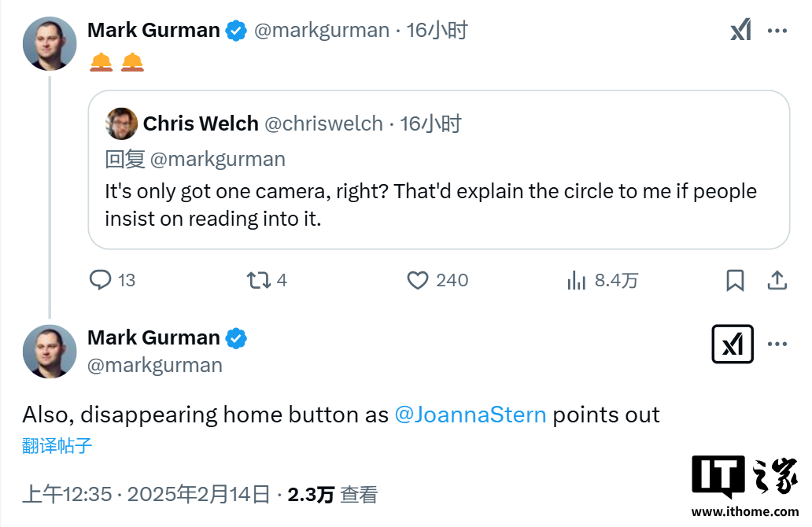
Task: Click the 上午12:35 · 2025年2月14日 timestamp
Action: point(146,494)
